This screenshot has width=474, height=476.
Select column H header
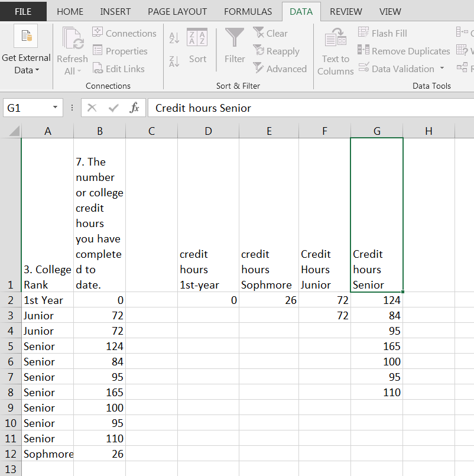428,131
